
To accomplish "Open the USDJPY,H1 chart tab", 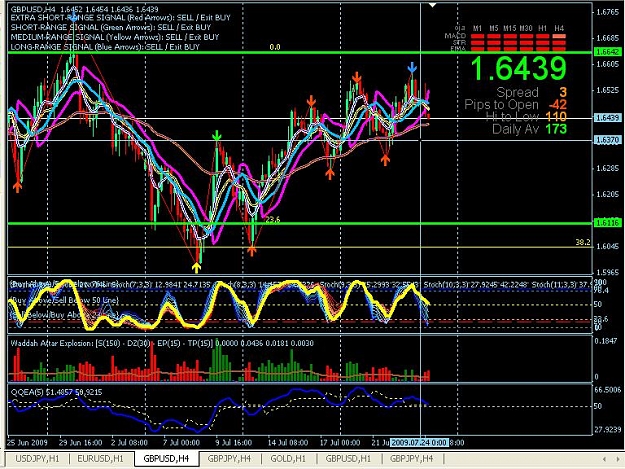I will [x=37, y=459].
